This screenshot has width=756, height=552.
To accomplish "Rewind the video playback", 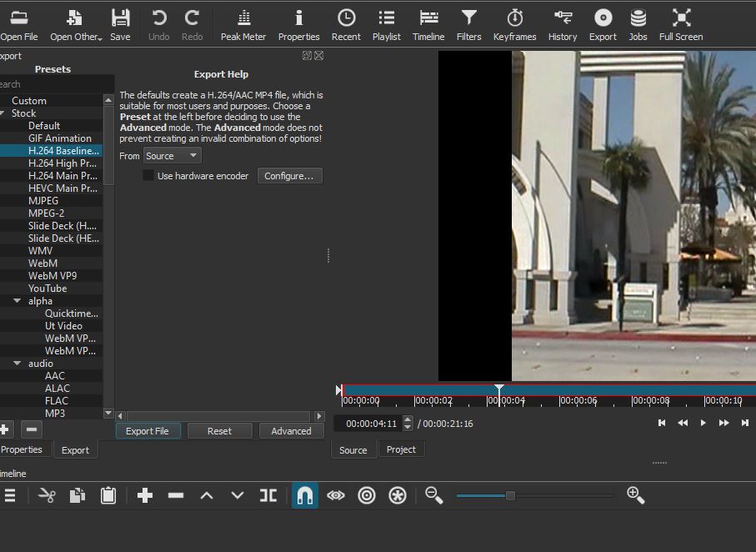I will click(x=683, y=423).
